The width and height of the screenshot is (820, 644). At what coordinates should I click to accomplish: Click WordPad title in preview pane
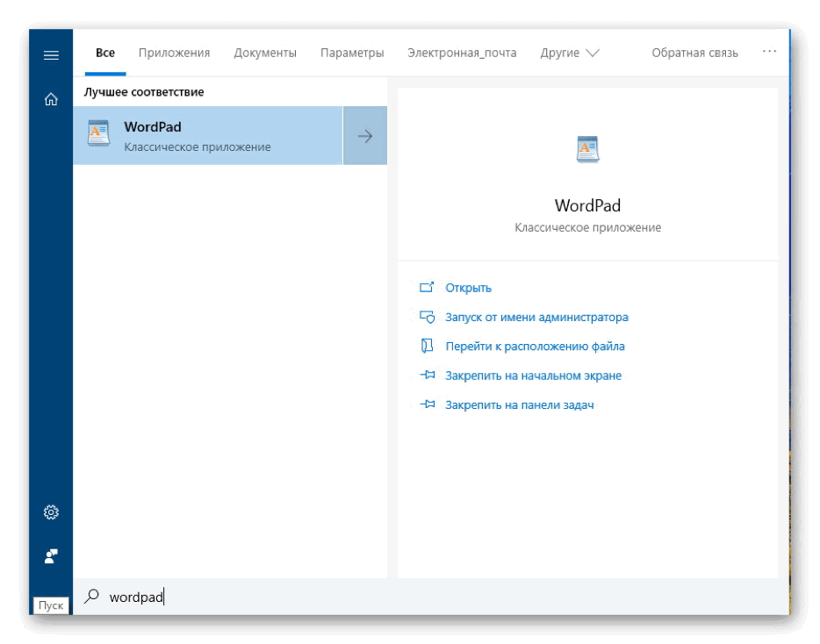(x=587, y=205)
